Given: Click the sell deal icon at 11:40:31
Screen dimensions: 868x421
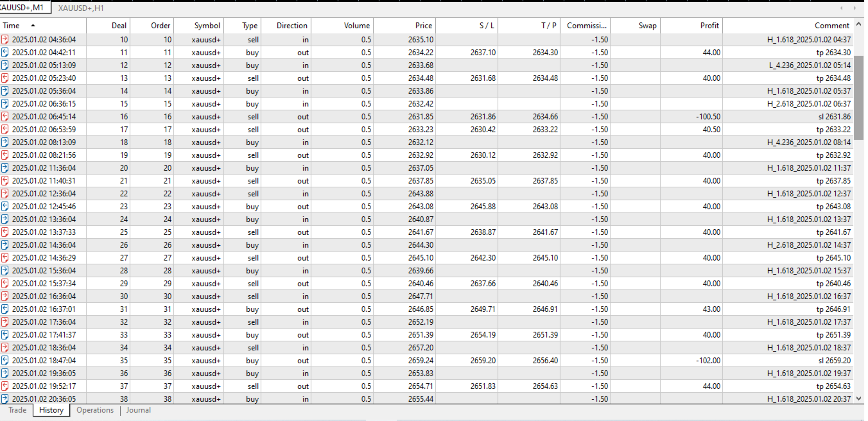Looking at the screenshot, I should 5,181.
